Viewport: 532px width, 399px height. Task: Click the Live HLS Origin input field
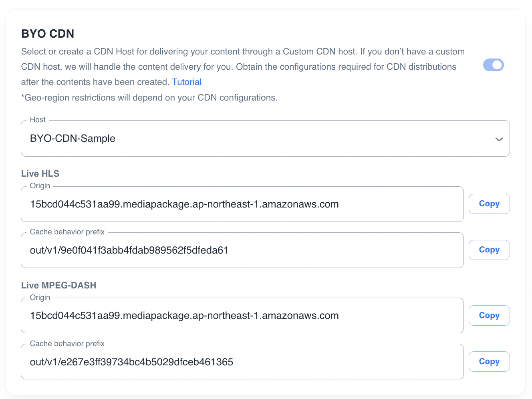(x=242, y=204)
